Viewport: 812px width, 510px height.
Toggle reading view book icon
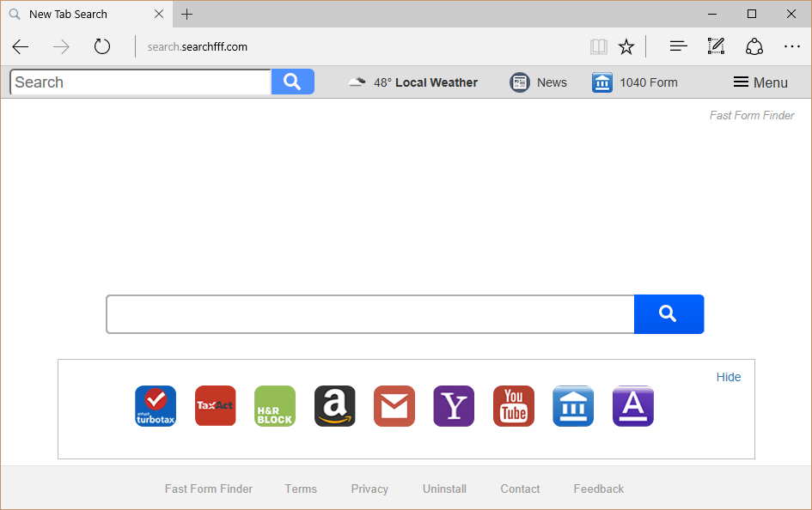pyautogui.click(x=598, y=46)
